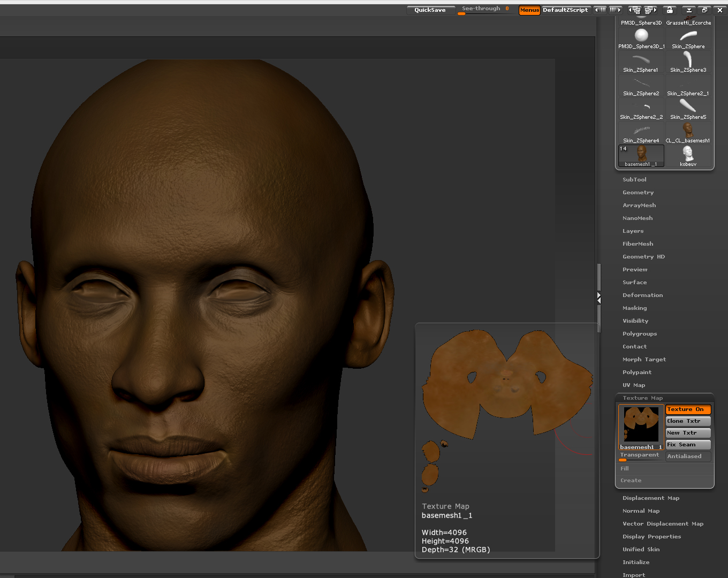728x578 pixels.
Task: Select the Skin_ZSphere1 tool icon
Action: (641, 62)
